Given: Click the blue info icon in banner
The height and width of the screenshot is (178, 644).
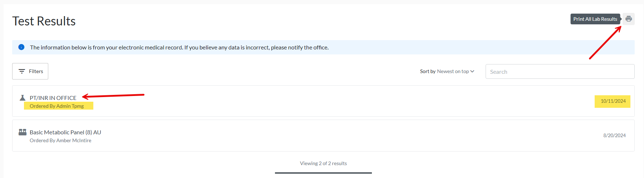Looking at the screenshot, I should (x=21, y=47).
